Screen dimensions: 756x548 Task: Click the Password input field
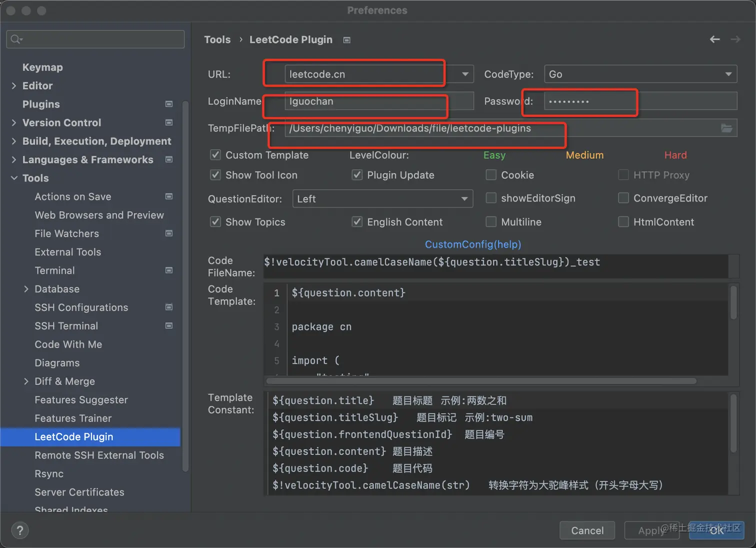(640, 101)
